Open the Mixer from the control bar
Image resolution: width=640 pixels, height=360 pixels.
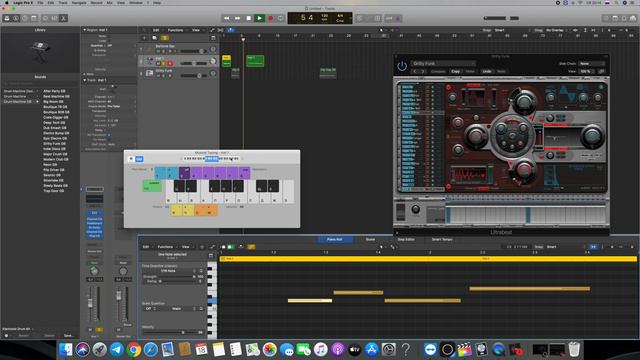(54, 18)
